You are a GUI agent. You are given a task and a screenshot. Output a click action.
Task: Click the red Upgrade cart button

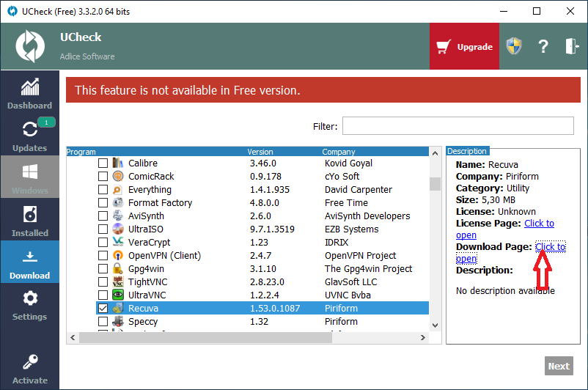pyautogui.click(x=464, y=46)
